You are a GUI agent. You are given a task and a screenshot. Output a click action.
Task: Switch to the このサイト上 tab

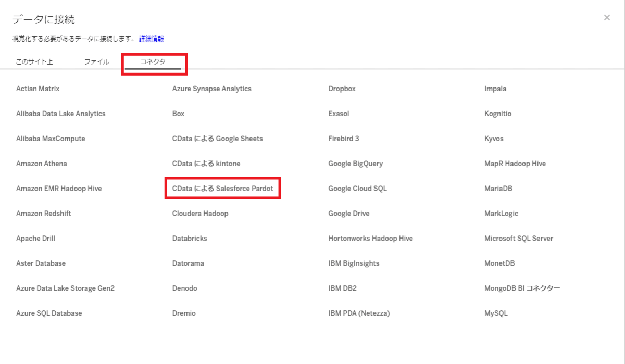click(34, 61)
